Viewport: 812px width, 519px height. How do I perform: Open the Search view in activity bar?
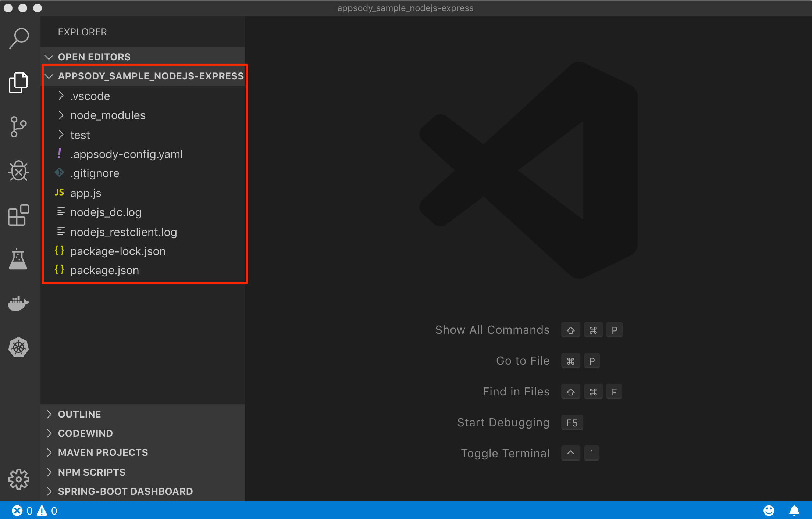19,38
